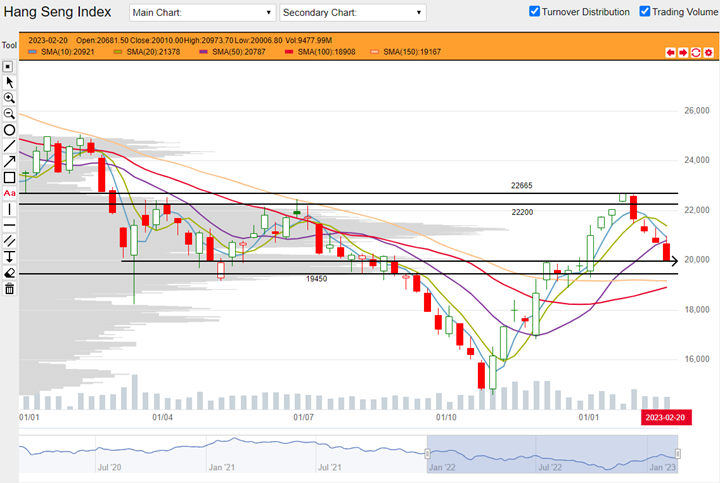Uncheck the Turnover Distribution checkbox

point(534,11)
